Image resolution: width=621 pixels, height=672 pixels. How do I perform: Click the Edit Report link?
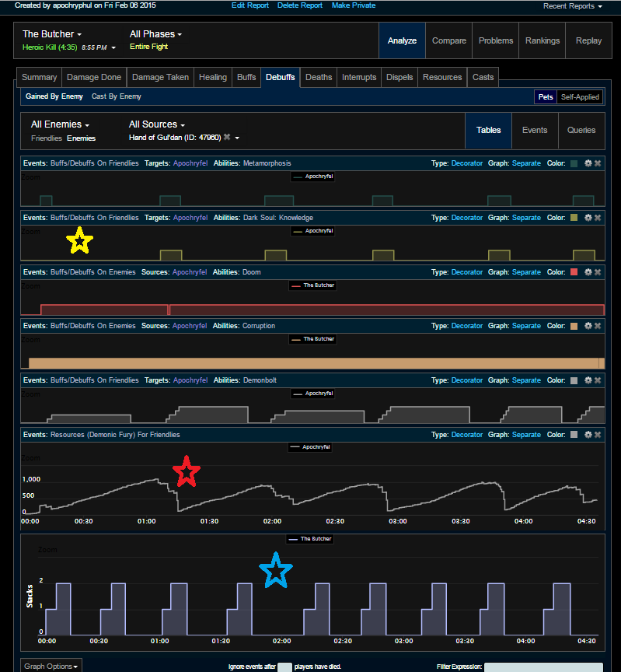(250, 5)
